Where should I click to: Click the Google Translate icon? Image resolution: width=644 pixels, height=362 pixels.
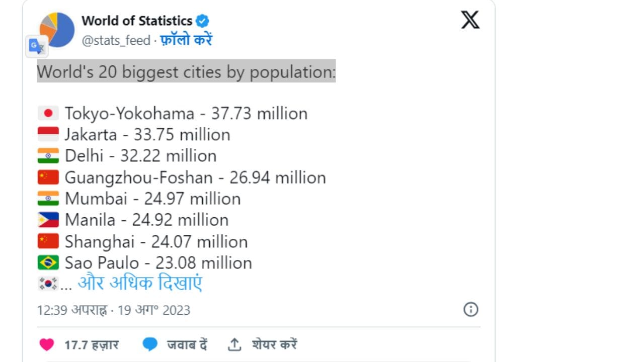point(37,47)
